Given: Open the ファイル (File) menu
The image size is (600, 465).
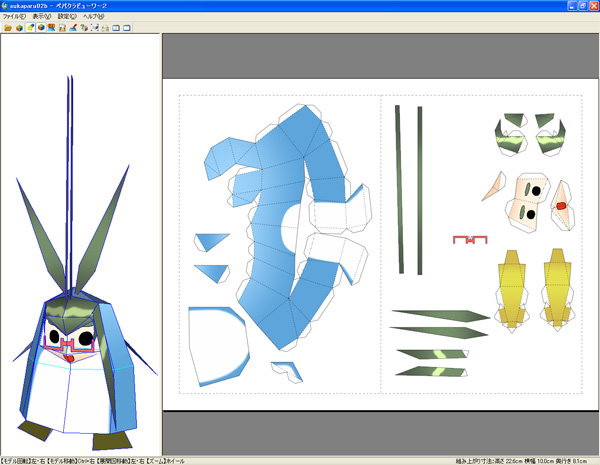Looking at the screenshot, I should click(x=14, y=16).
